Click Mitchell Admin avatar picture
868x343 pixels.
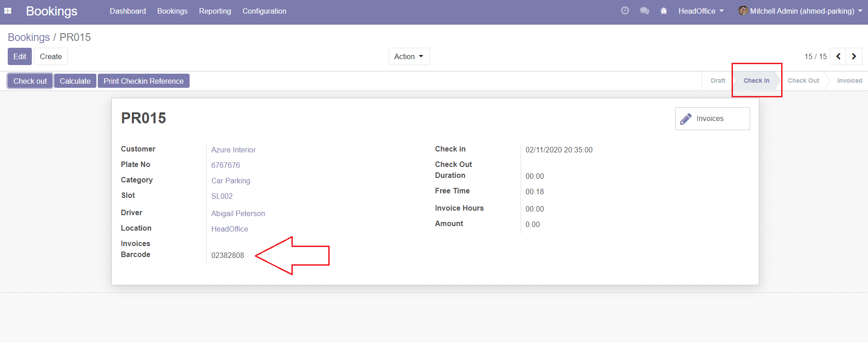click(x=743, y=11)
